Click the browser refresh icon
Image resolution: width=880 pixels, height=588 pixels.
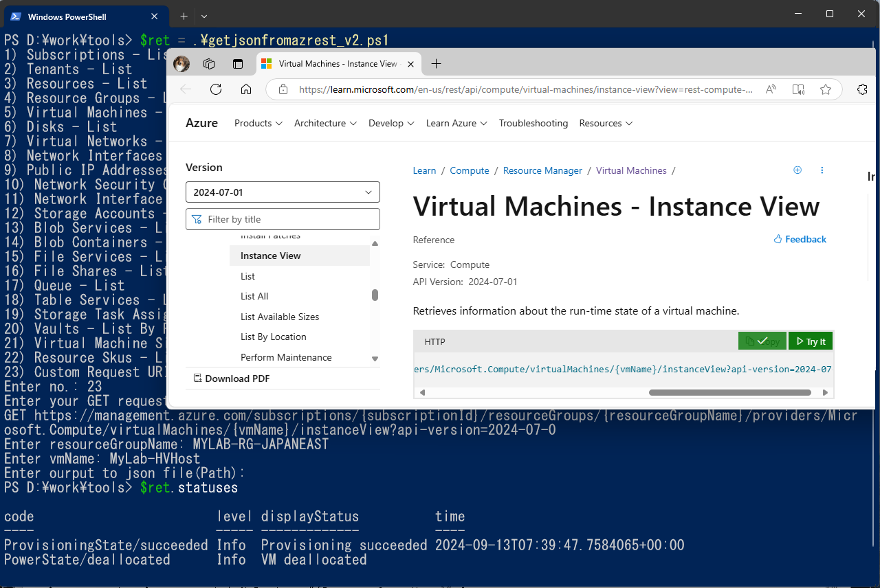coord(216,89)
